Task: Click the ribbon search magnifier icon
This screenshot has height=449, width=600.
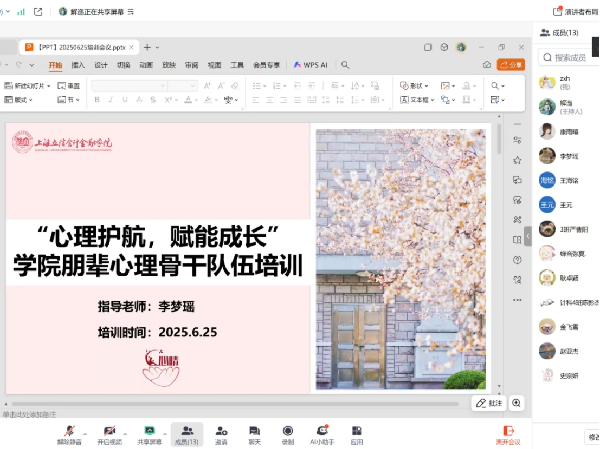Action: point(345,65)
